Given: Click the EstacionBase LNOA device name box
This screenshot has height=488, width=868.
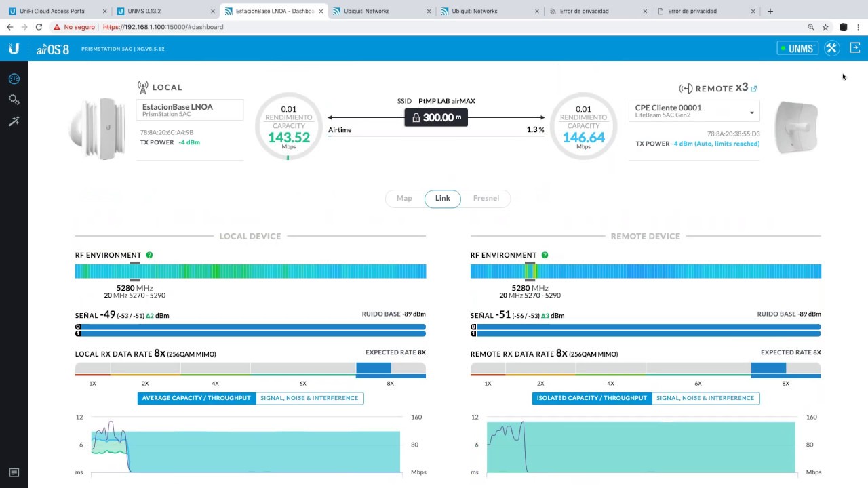Looking at the screenshot, I should click(190, 110).
